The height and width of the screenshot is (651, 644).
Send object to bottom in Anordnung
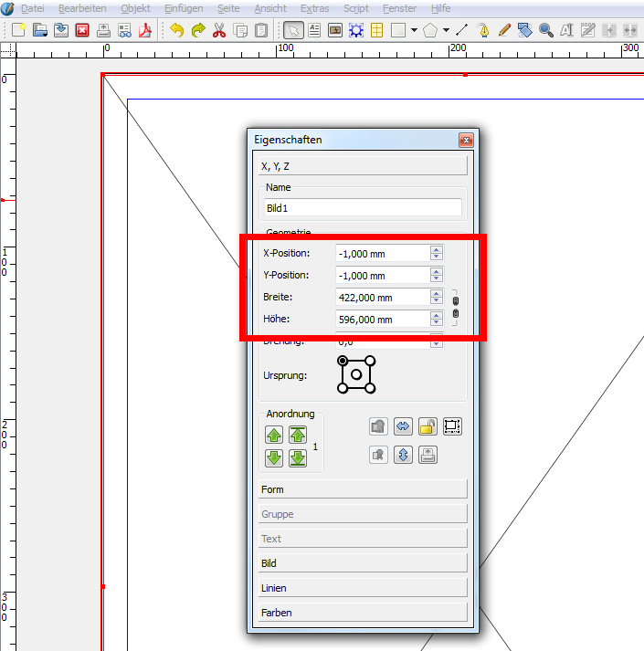(x=298, y=457)
